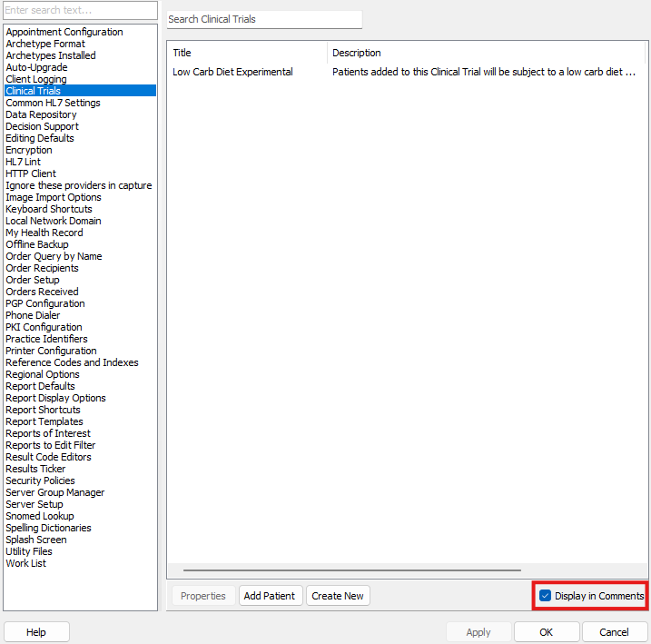Viewport: 651px width, 644px height.
Task: Sort by the Title column header
Action: (x=247, y=53)
